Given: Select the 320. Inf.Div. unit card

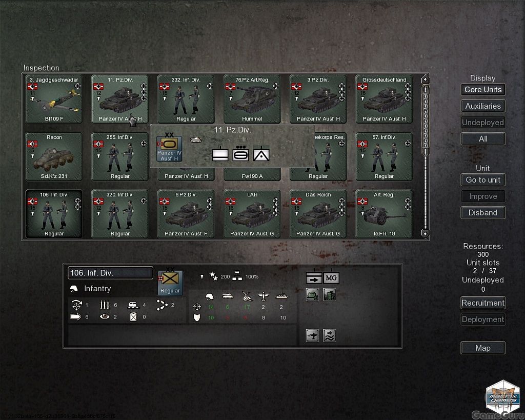Looking at the screenshot, I should pyautogui.click(x=120, y=214).
